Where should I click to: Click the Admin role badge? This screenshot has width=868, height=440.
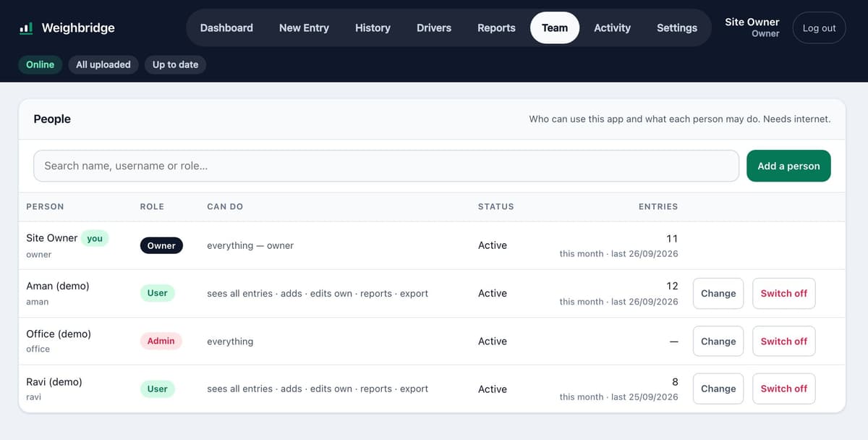click(x=161, y=341)
